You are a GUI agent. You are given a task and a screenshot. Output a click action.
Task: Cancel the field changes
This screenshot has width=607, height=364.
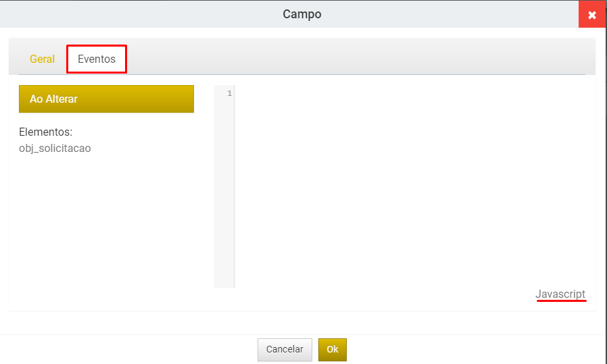pyautogui.click(x=285, y=349)
